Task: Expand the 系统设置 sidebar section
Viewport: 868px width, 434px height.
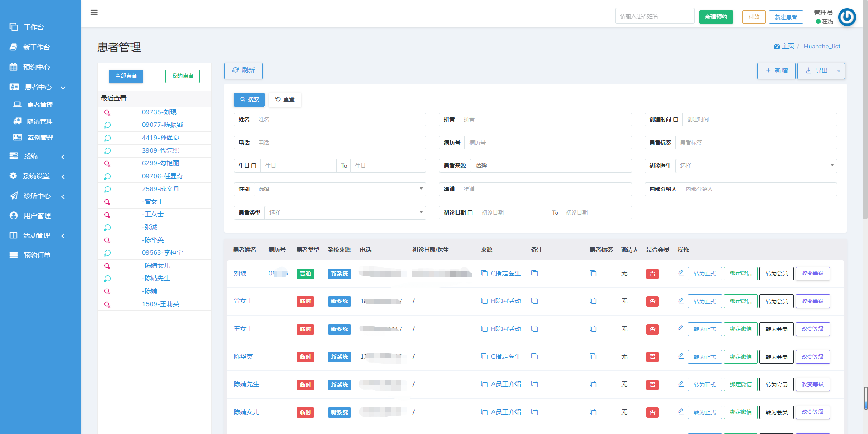Action: click(38, 176)
